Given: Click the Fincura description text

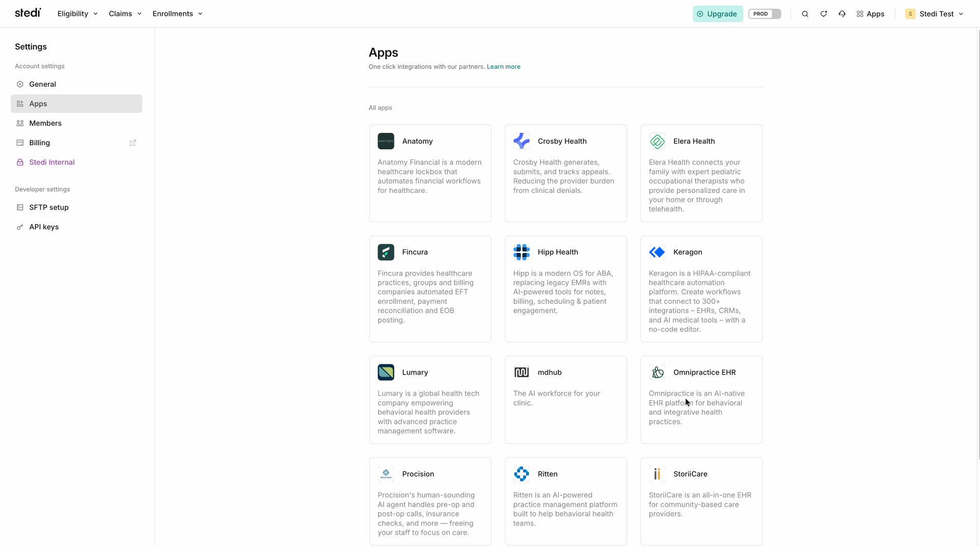Looking at the screenshot, I should click(x=426, y=297).
